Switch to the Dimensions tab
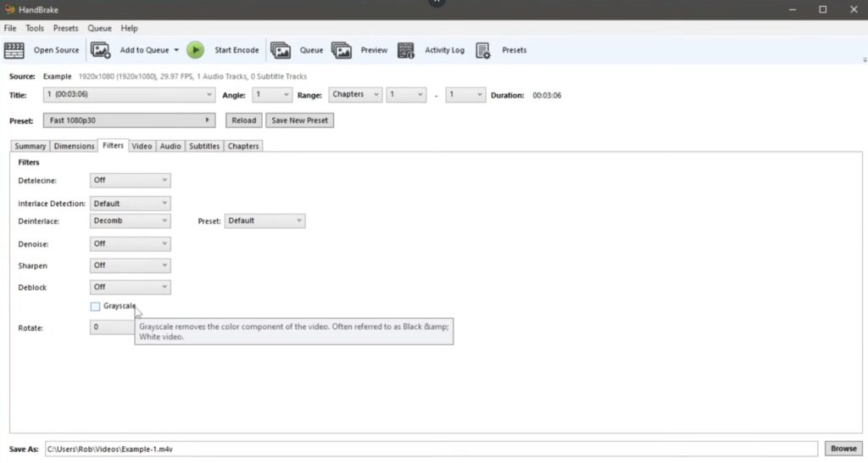868x463 pixels. tap(75, 146)
